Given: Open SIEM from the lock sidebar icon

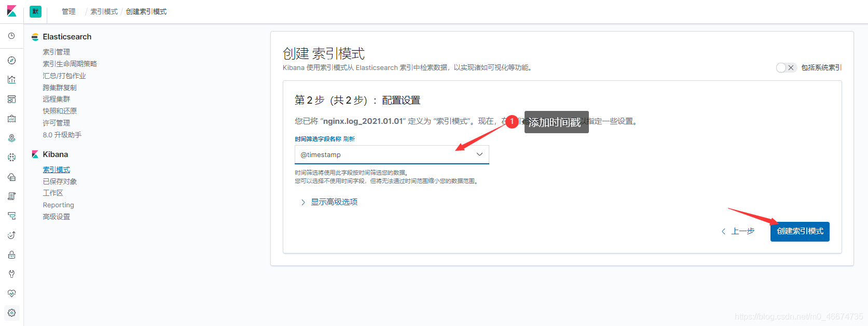Looking at the screenshot, I should 11,255.
